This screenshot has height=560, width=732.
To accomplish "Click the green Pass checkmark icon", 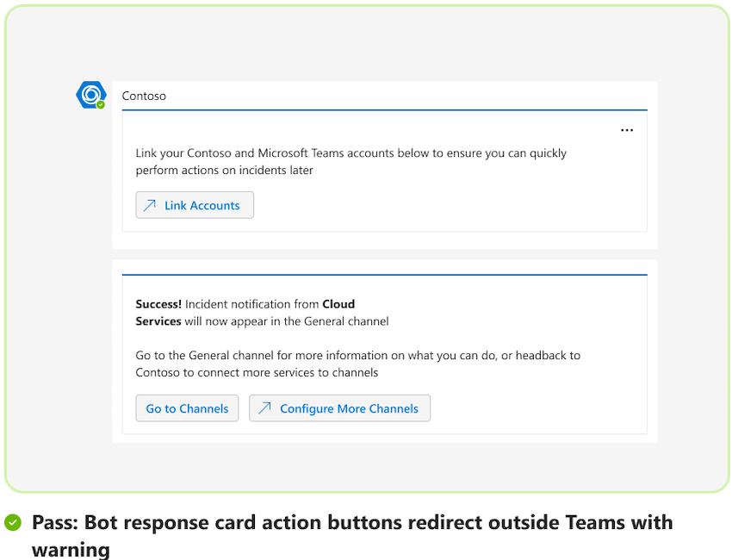I will click(13, 522).
